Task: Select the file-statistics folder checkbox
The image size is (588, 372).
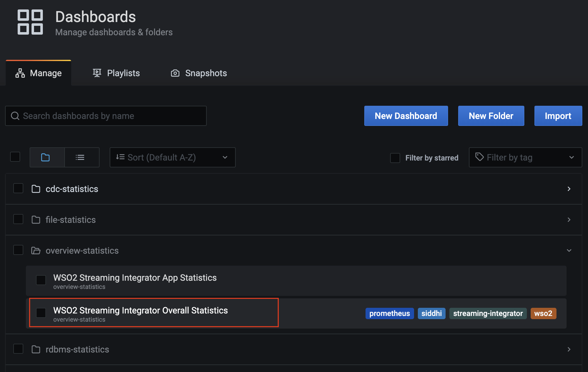Action: click(18, 219)
